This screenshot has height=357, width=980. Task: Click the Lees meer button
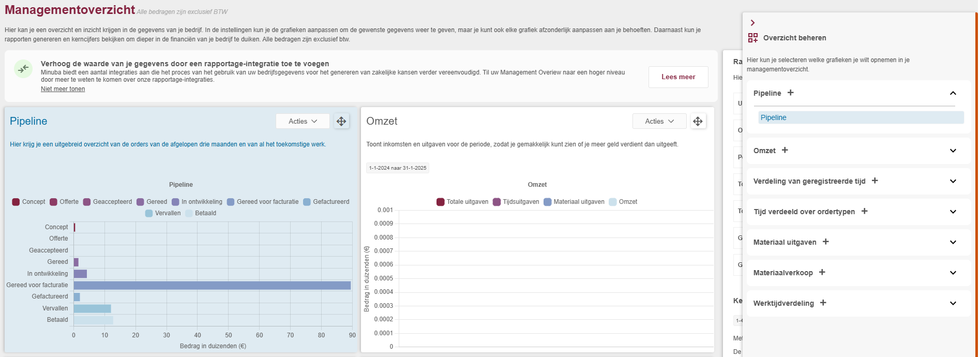pos(678,77)
